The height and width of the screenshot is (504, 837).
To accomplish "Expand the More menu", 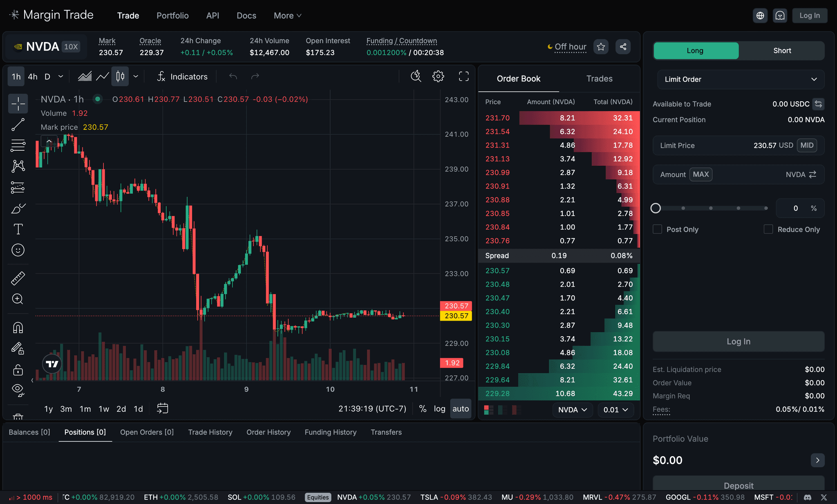I will coord(287,16).
